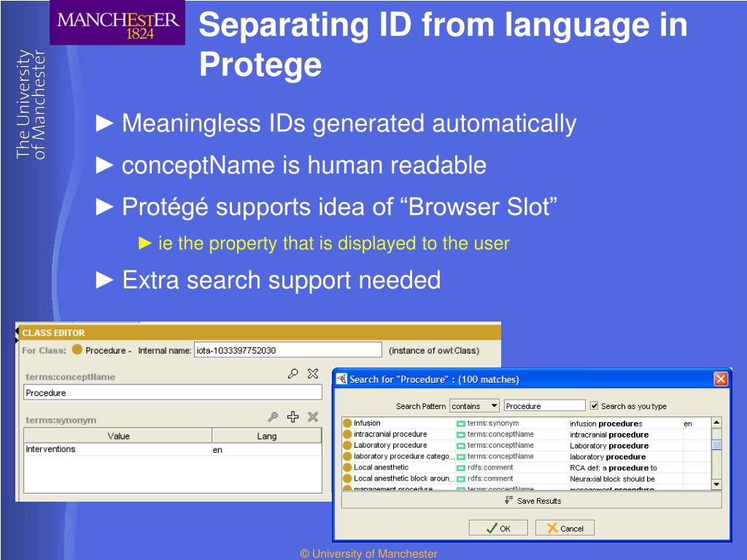
Task: Click the Laboratory procedure class icon
Action: pos(347,446)
